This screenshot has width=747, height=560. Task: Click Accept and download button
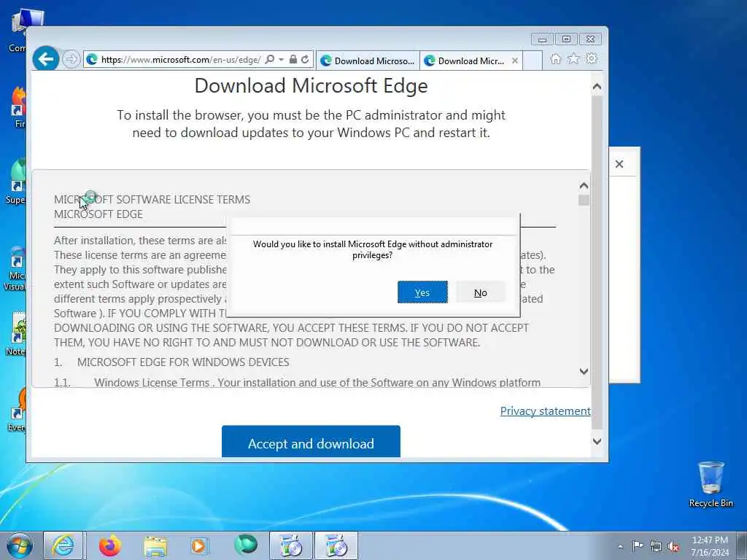[x=311, y=442]
